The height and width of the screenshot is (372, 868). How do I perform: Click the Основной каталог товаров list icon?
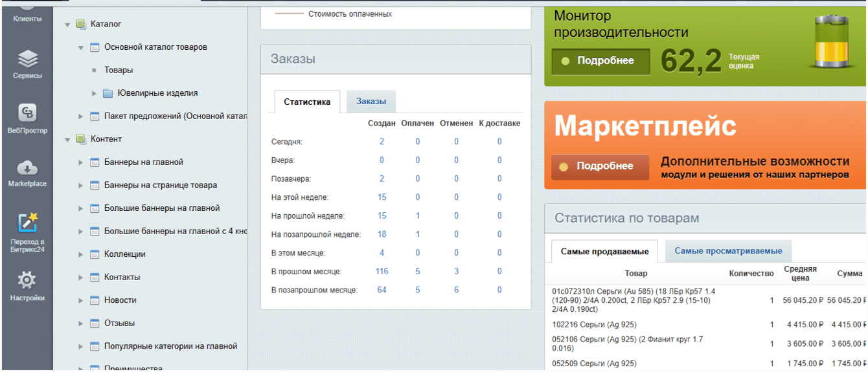tap(95, 47)
